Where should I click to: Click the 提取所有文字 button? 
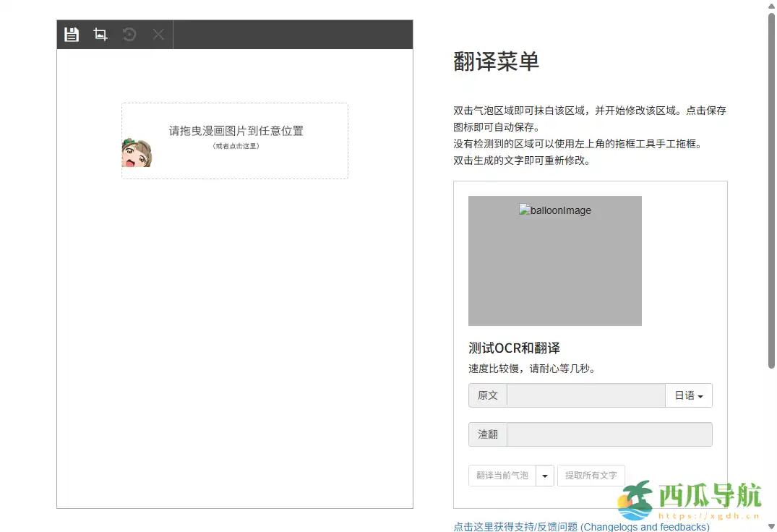tap(591, 476)
